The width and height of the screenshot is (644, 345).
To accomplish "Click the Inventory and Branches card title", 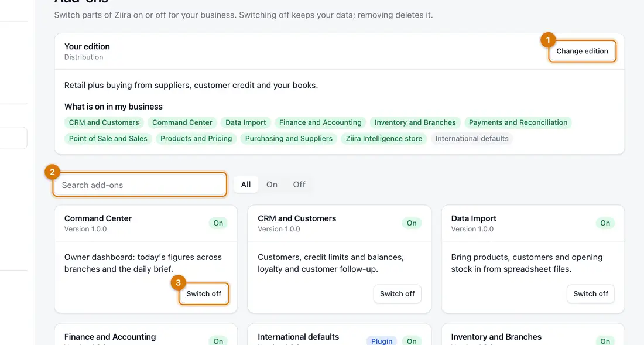I will point(496,337).
